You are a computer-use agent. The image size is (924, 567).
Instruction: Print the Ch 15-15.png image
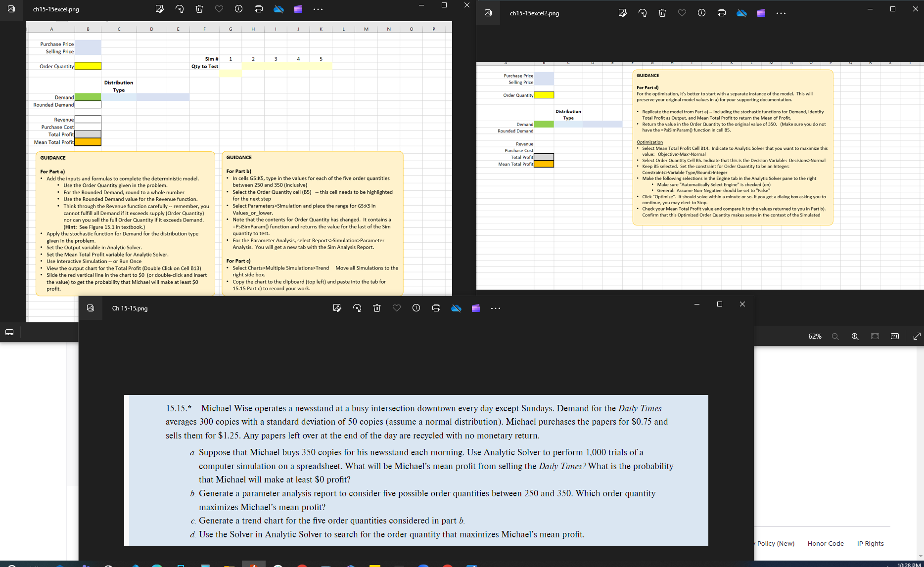click(436, 308)
